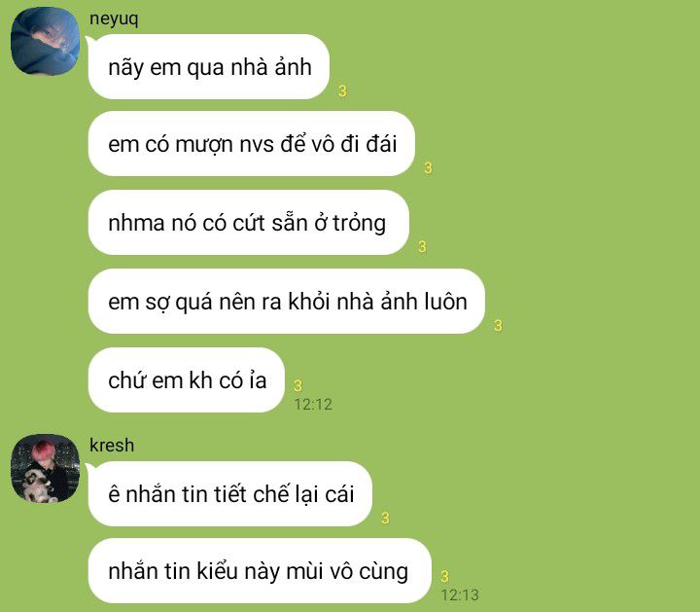700x612 pixels.
Task: Tap read count above the 12:12 timestamp
Action: coord(297,385)
